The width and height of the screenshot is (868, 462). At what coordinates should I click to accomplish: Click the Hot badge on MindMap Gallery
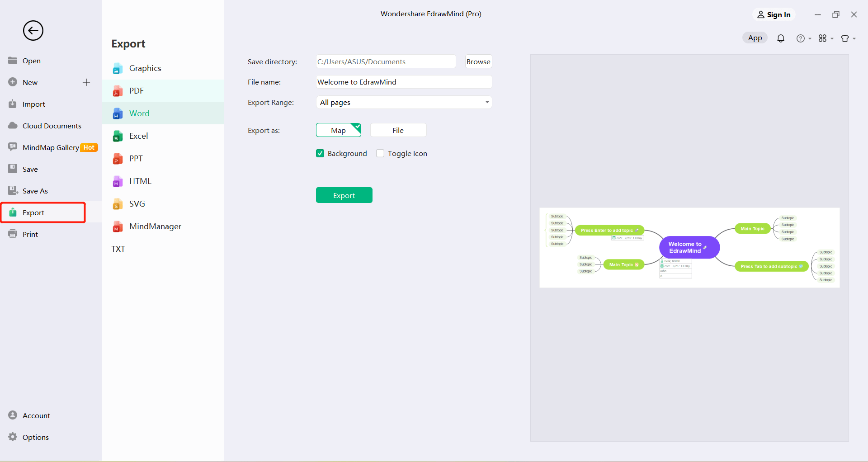click(x=89, y=147)
